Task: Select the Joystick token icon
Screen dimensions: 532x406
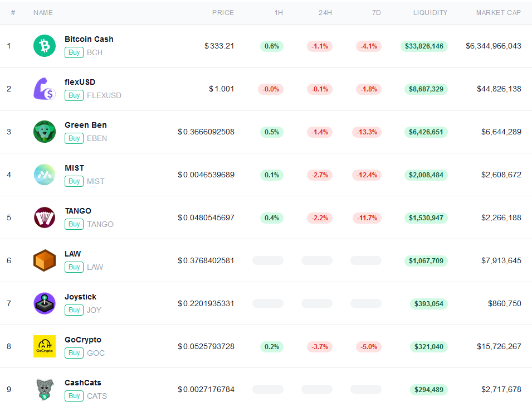Action: 45,303
